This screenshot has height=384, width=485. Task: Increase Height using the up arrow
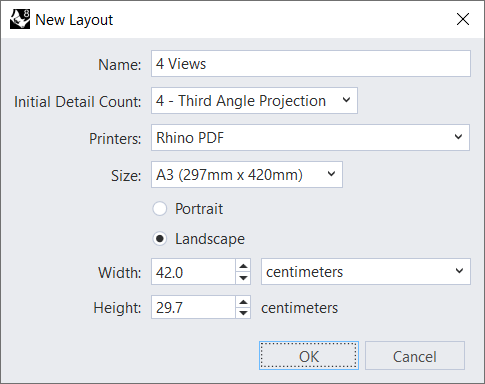pos(243,302)
